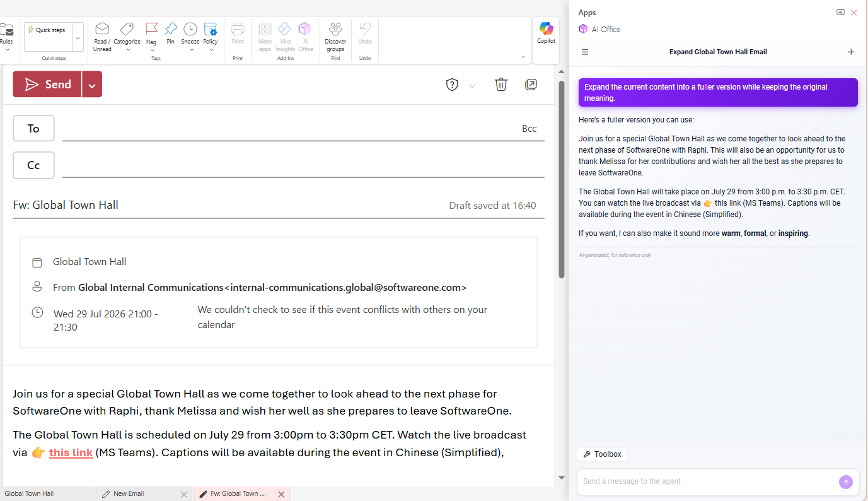The height and width of the screenshot is (501, 868).
Task: Click the 'Wed 29 Jul 2026 21:00 - 21:30' date
Action: coord(106,321)
